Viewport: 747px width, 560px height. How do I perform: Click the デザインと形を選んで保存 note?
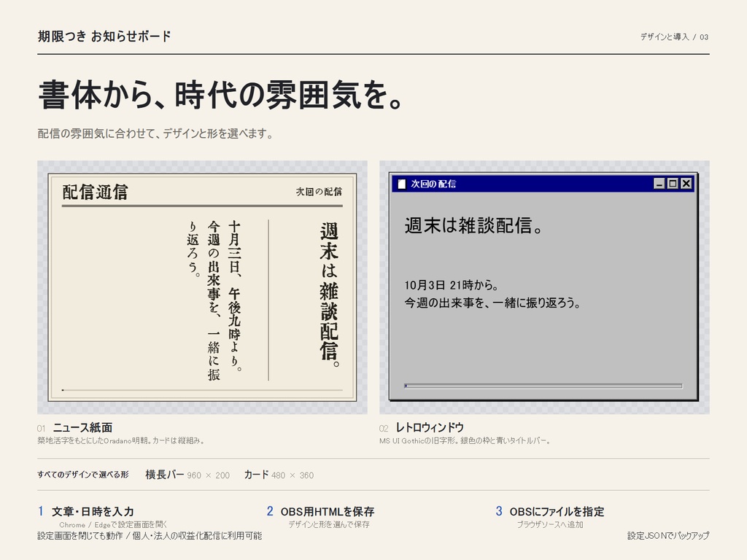point(329,524)
